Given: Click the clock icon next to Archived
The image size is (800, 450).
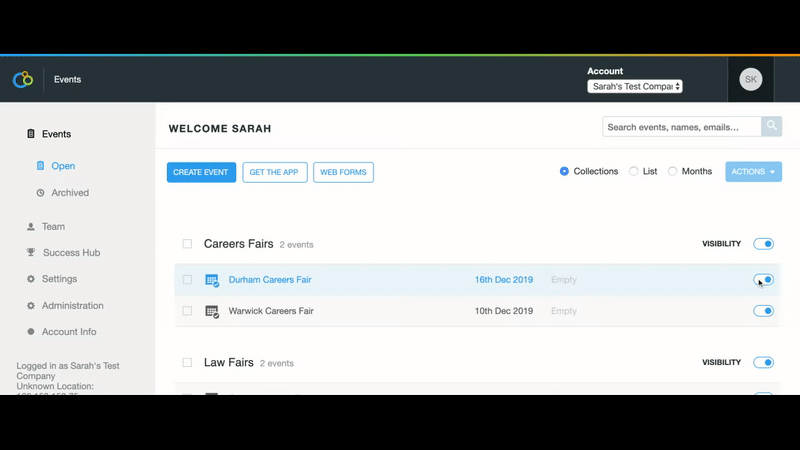Looking at the screenshot, I should click(x=40, y=193).
